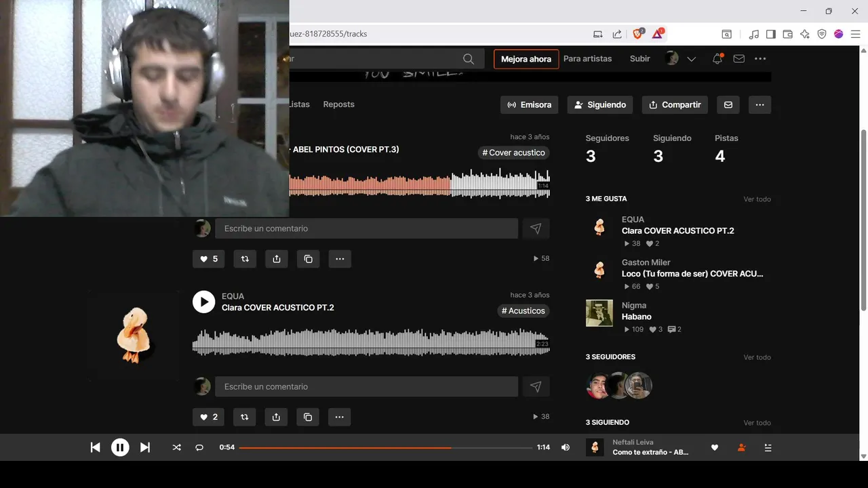Open the Seguidores count
This screenshot has width=868, height=488.
(607, 148)
